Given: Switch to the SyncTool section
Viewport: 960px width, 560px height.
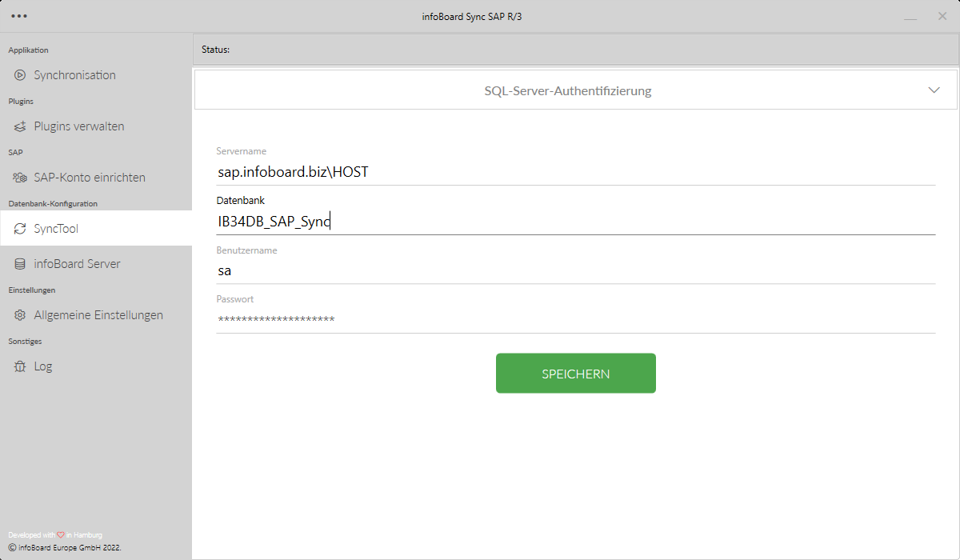Looking at the screenshot, I should [56, 228].
